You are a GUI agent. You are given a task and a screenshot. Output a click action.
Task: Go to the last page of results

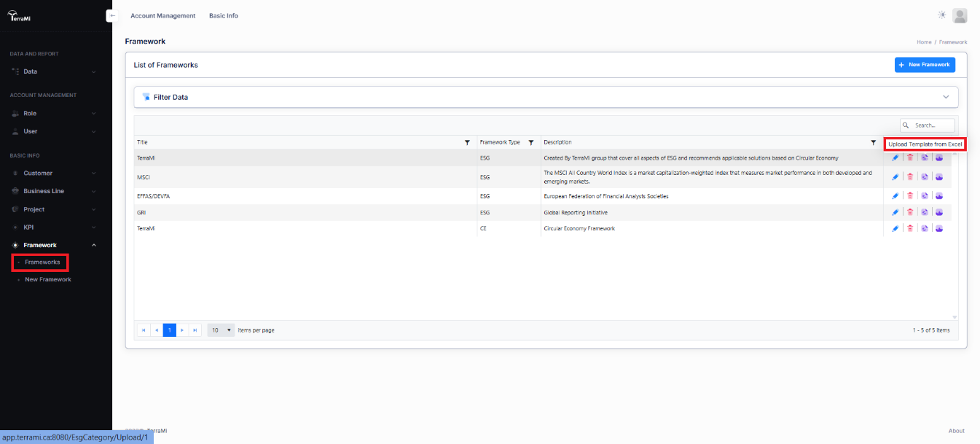195,330
